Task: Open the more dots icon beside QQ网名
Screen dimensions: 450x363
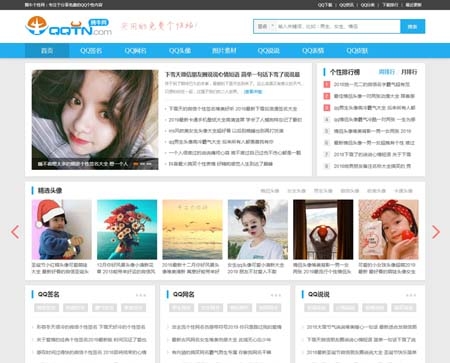Action: click(x=276, y=295)
